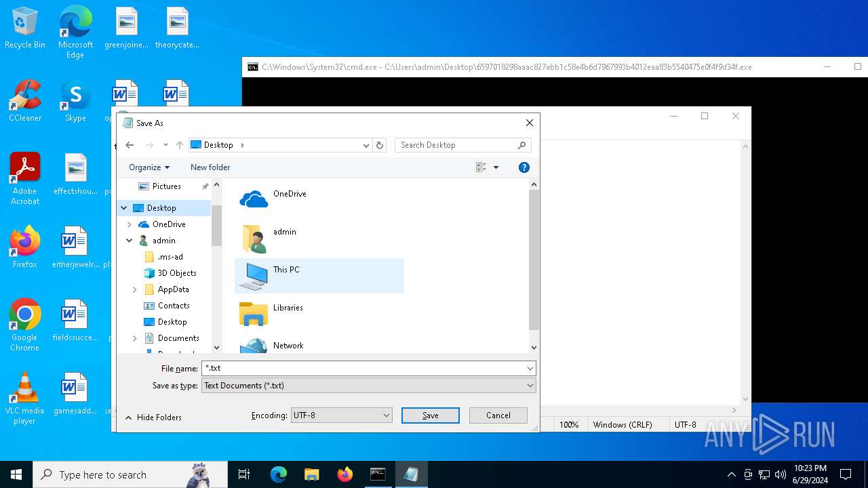
Task: Select the This PC item
Action: tap(319, 275)
